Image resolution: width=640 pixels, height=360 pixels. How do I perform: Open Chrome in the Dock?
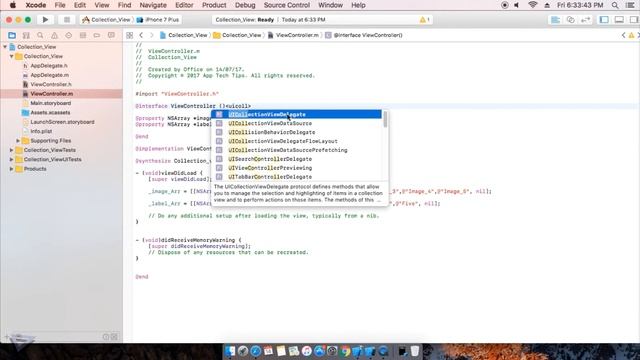[x=345, y=351]
